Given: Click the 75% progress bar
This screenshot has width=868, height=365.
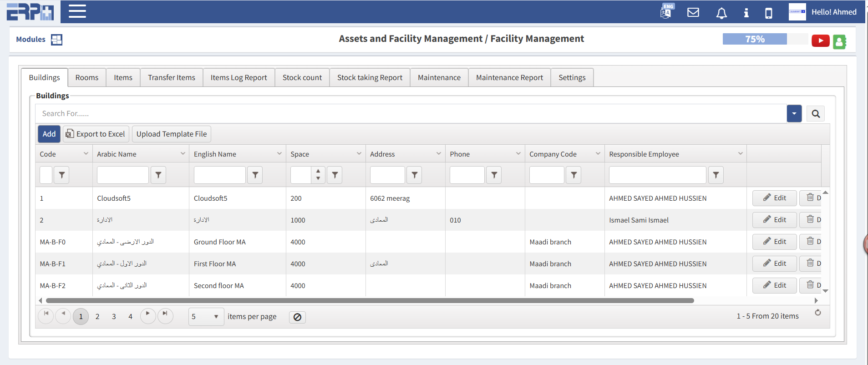Looking at the screenshot, I should [x=755, y=39].
